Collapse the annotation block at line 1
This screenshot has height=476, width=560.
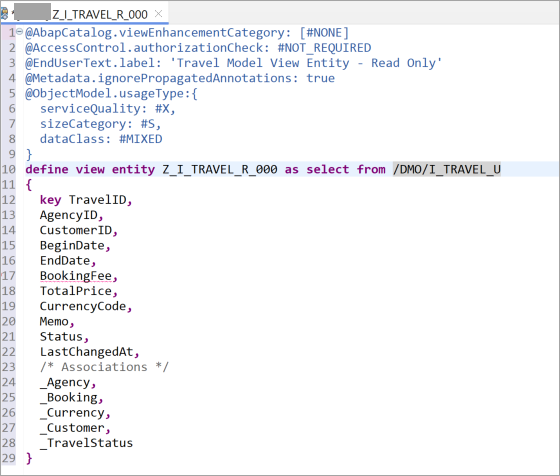pyautogui.click(x=20, y=31)
